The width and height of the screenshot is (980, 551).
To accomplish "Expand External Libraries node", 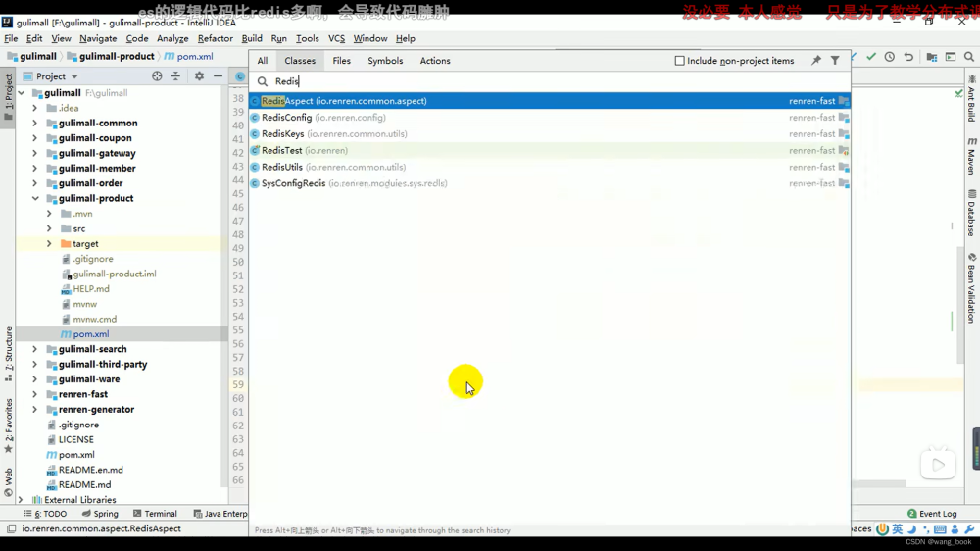I will [21, 500].
